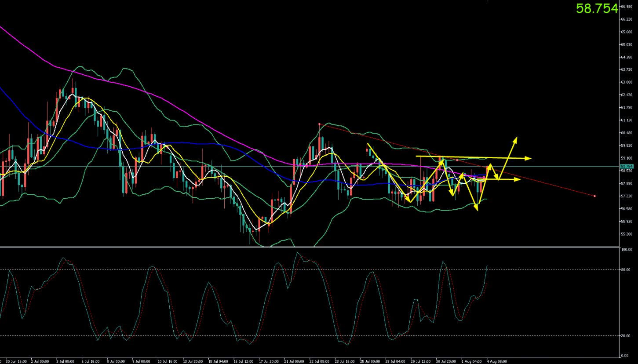This screenshot has width=638, height=364.
Task: Click the 58.530 price axis label
Action: [626, 171]
